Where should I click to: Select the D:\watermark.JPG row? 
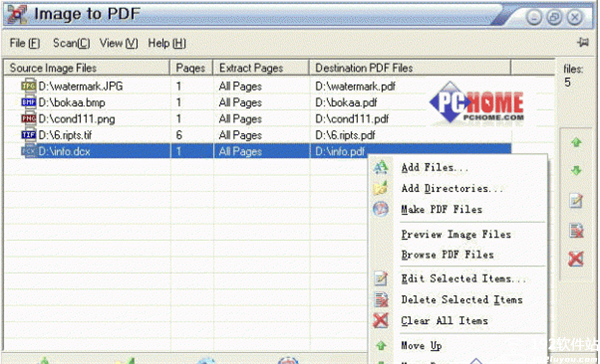click(x=258, y=86)
